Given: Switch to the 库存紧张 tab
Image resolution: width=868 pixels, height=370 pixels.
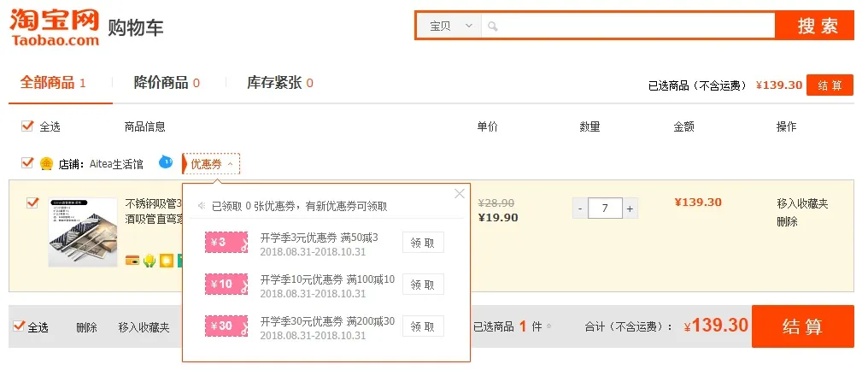Looking at the screenshot, I should coord(279,83).
